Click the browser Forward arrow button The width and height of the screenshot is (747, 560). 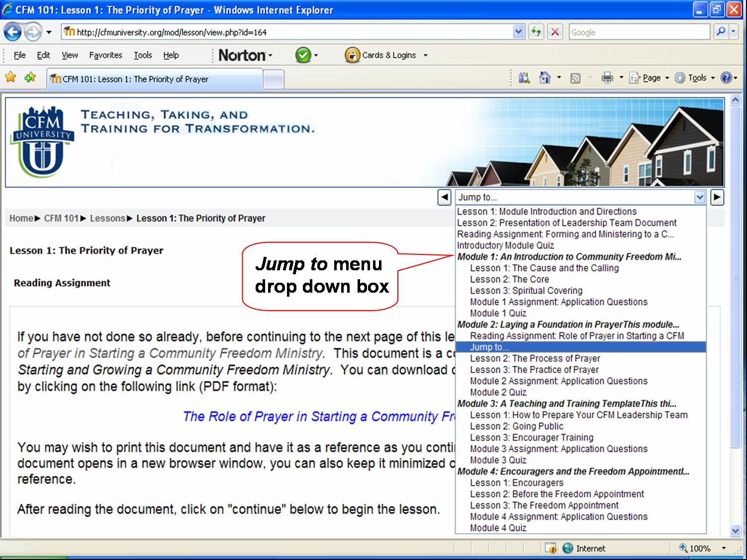click(33, 32)
